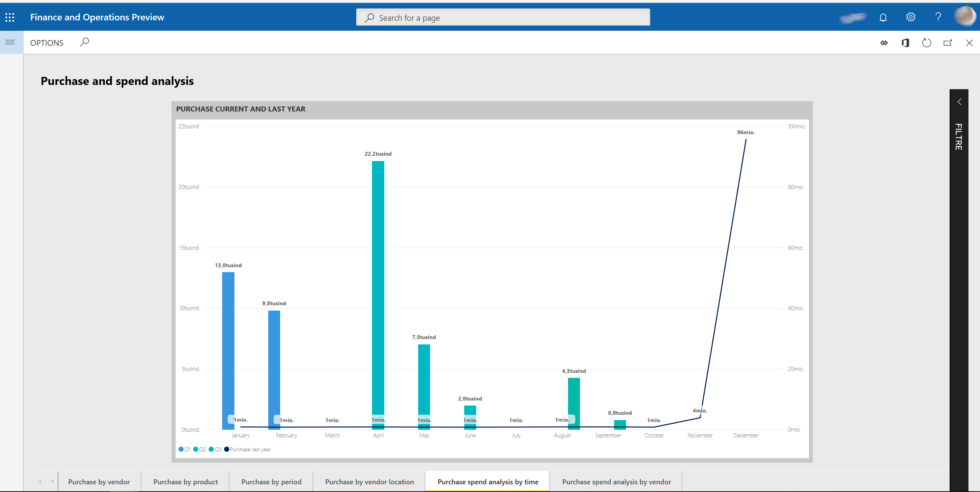
Task: Expand the left navigation hamburger menu
Action: point(11,42)
